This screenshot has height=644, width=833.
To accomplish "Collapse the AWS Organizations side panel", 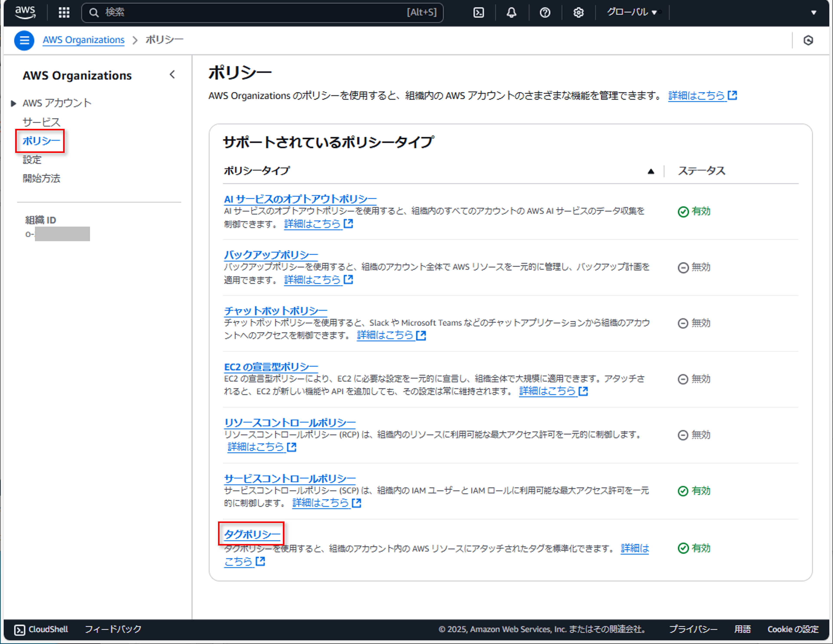I will click(172, 74).
